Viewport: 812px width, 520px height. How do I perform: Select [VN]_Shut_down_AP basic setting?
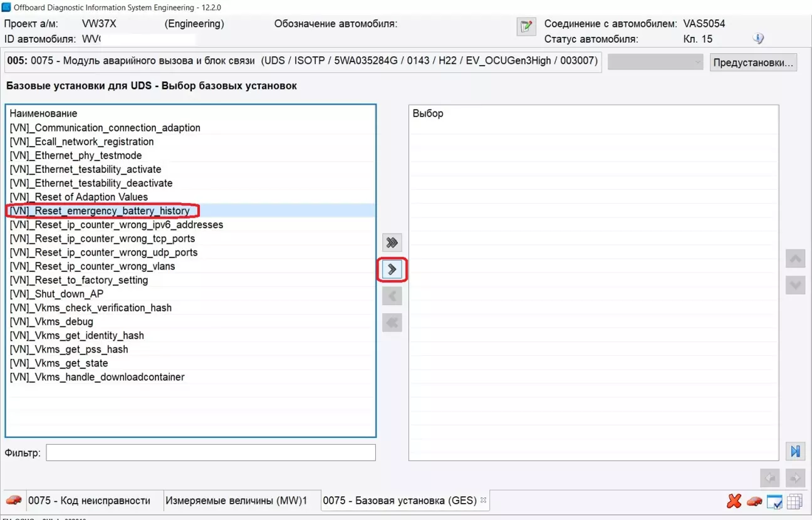(x=56, y=294)
